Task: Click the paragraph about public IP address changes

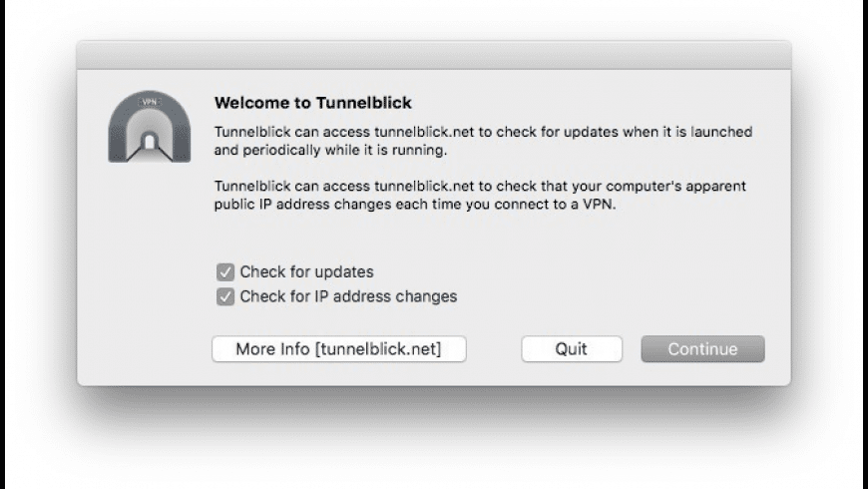Action: tap(480, 196)
